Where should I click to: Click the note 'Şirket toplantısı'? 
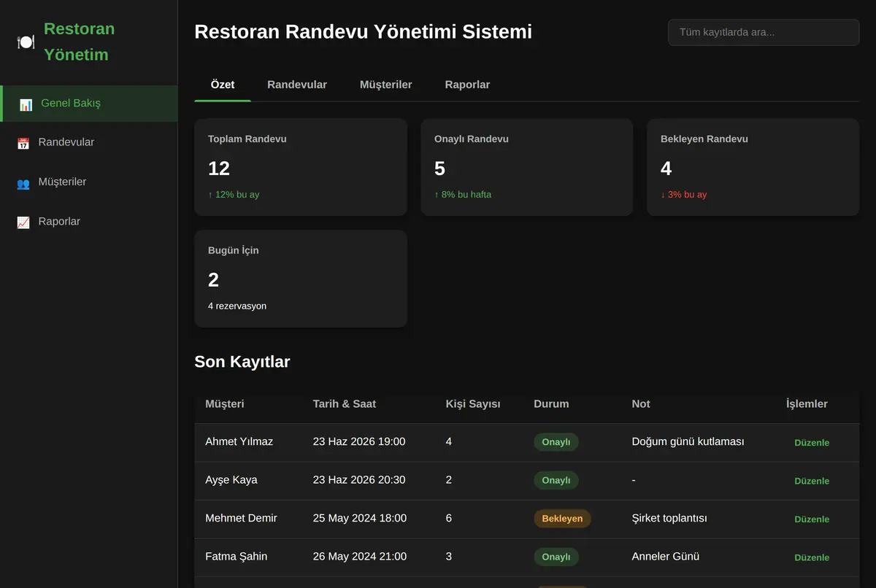point(669,518)
